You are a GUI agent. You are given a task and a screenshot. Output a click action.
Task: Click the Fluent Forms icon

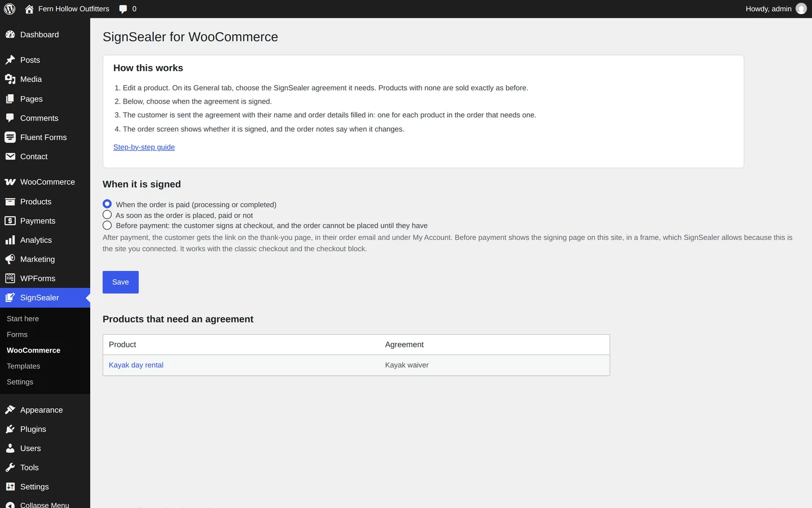(x=10, y=137)
